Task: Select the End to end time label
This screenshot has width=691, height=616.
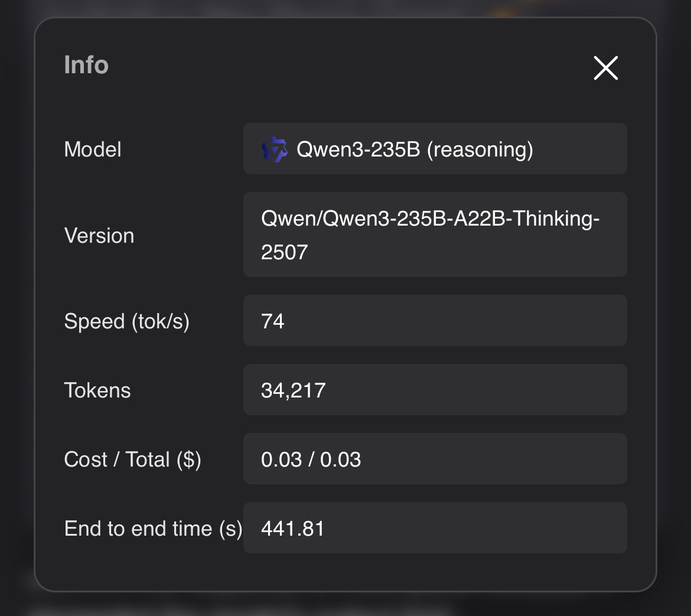Action: [x=153, y=529]
